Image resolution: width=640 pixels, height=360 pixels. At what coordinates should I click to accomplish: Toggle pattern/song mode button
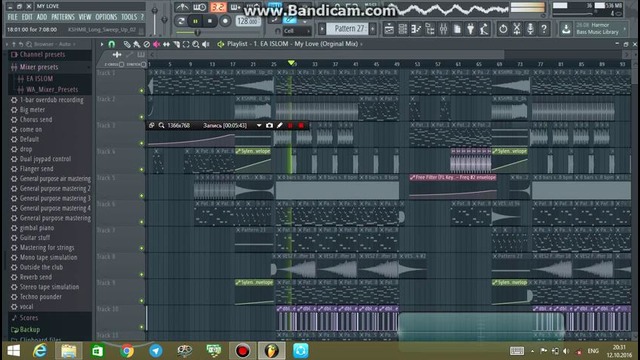click(181, 21)
